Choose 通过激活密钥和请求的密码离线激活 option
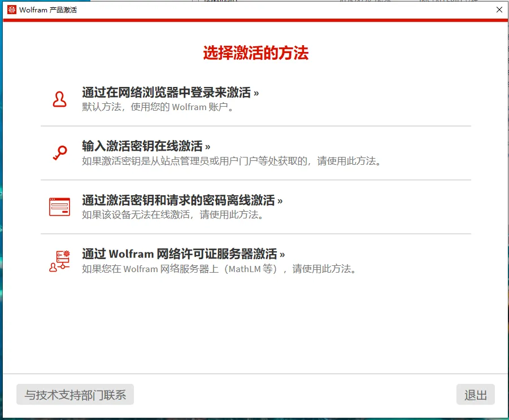Image resolution: width=509 pixels, height=420 pixels. pyautogui.click(x=182, y=200)
